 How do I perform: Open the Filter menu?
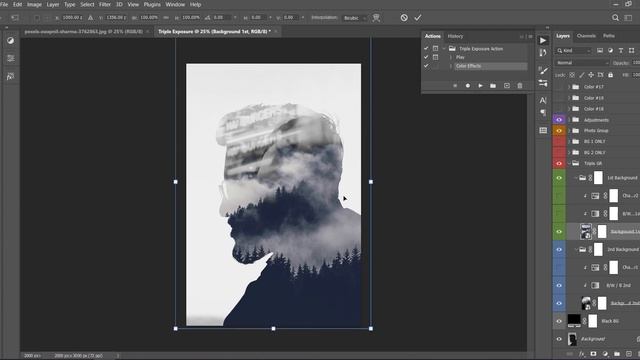pos(104,4)
